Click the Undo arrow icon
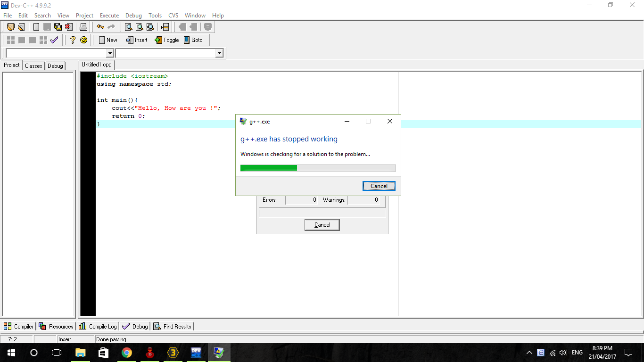Screen dimensions: 644x362 100,27
